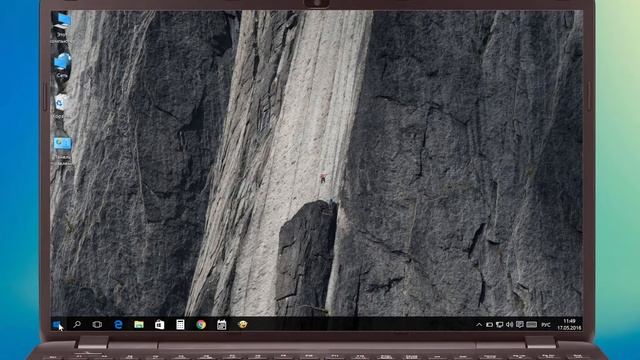Screen dimensions: 640x360
Task: Open taskbar Search magnifier
Action: pyautogui.click(x=77, y=324)
